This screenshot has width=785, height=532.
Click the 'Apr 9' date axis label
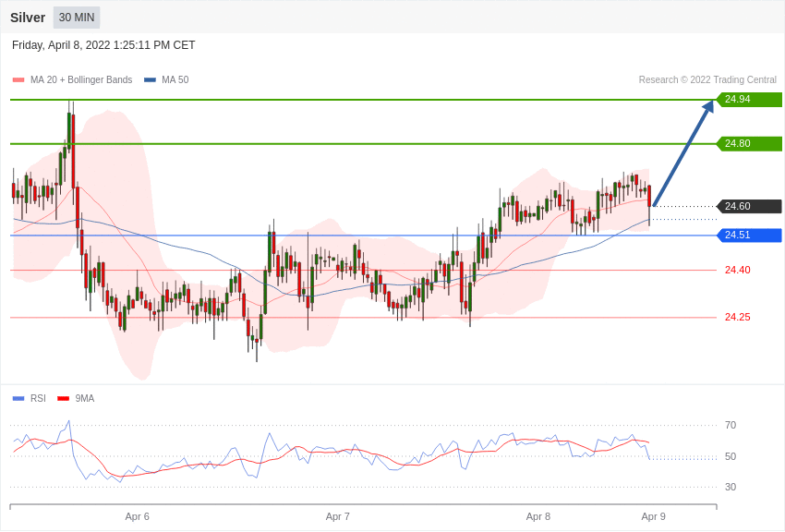point(653,516)
